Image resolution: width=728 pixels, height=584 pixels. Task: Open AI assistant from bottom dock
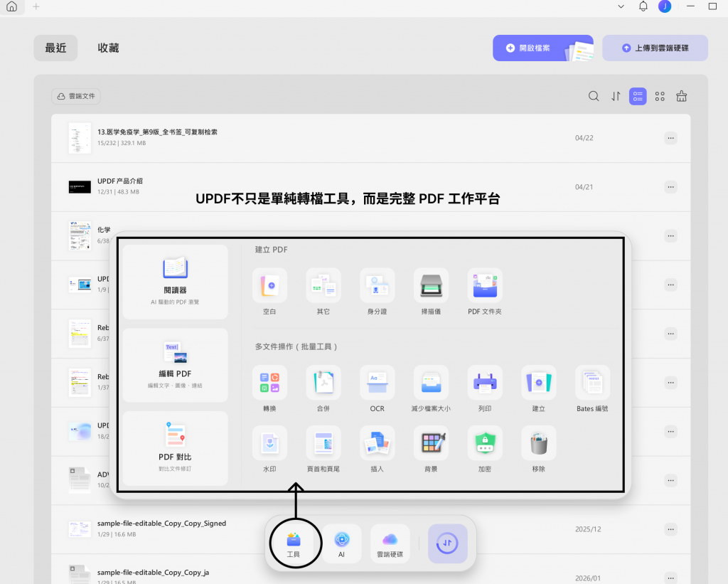click(x=342, y=543)
